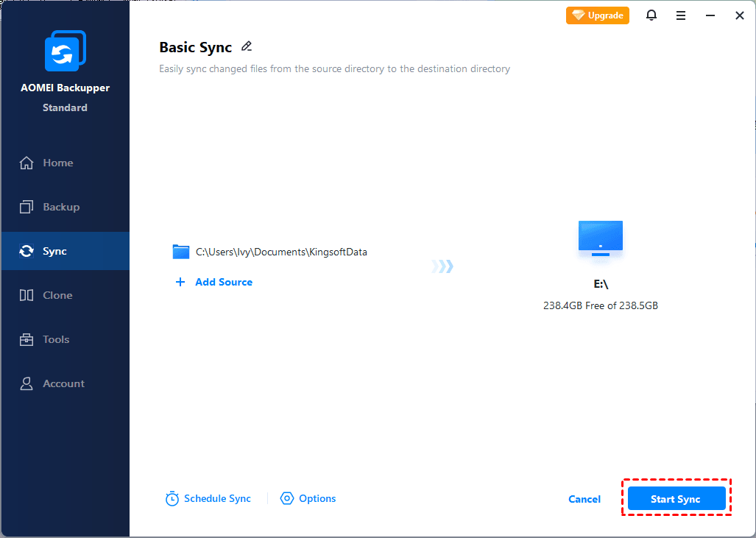756x538 pixels.
Task: Open the Tools section
Action: [x=65, y=339]
